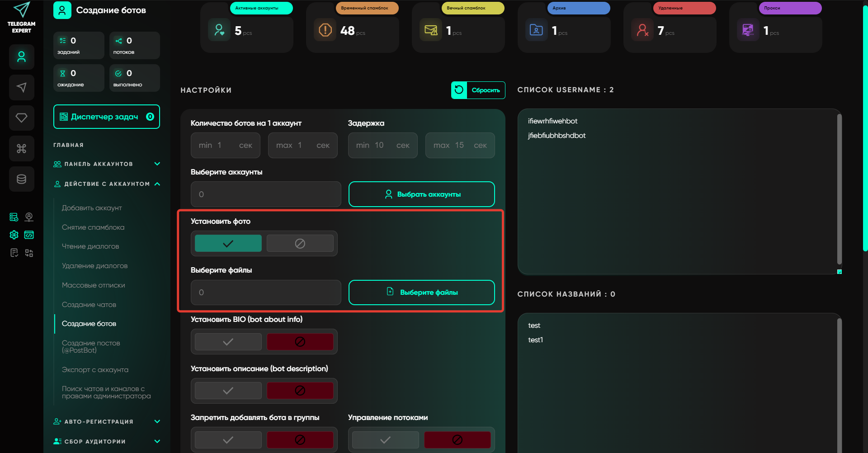The image size is (868, 453).
Task: Open the code window icon in sidebar
Action: (x=29, y=235)
